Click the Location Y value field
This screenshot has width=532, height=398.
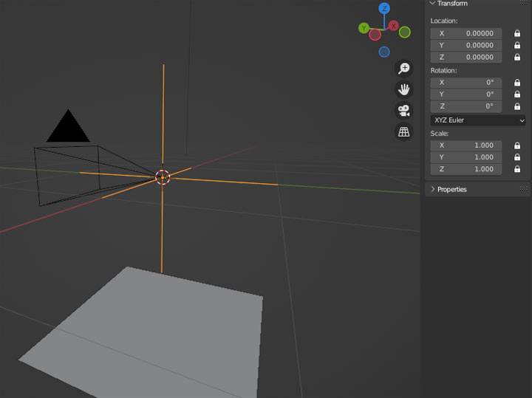[465, 45]
